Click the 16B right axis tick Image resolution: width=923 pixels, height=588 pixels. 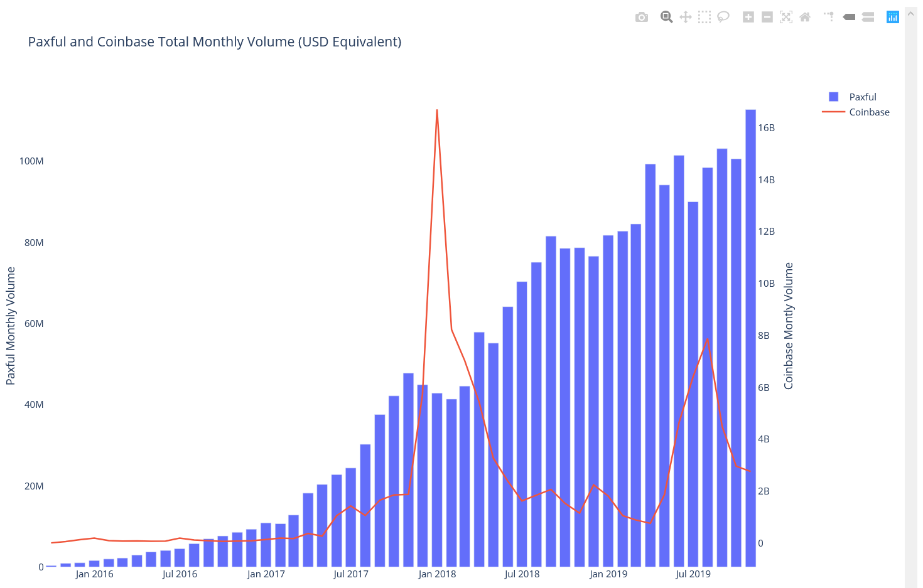[767, 128]
